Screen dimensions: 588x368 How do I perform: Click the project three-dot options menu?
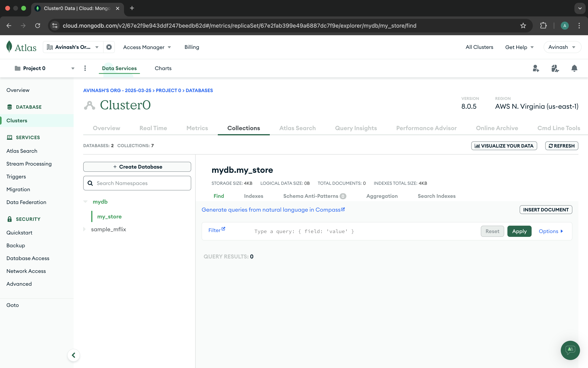point(85,68)
